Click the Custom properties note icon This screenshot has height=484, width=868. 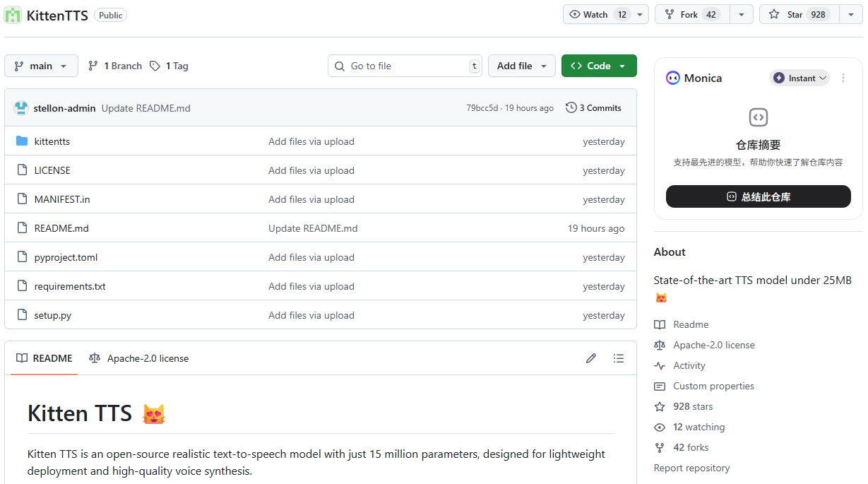click(660, 386)
